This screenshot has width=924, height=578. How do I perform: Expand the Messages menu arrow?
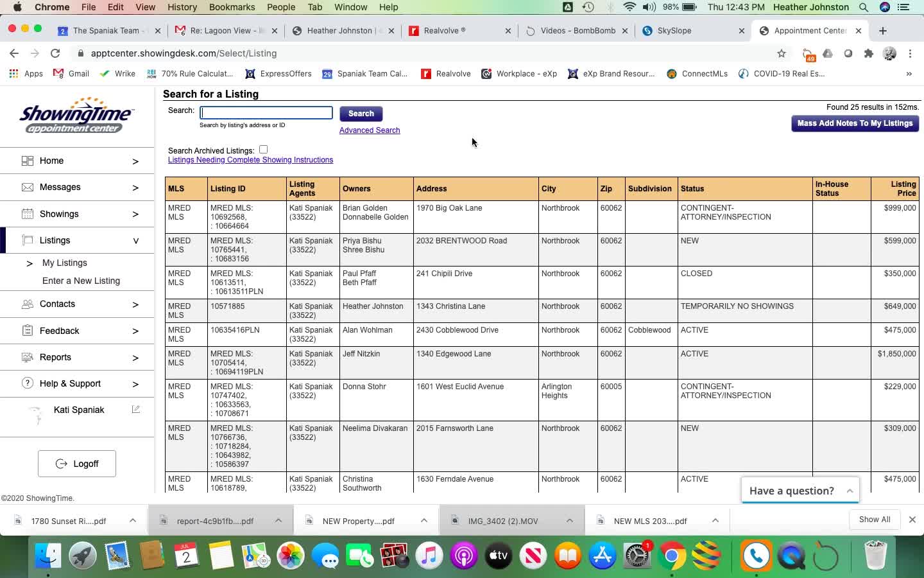click(135, 188)
